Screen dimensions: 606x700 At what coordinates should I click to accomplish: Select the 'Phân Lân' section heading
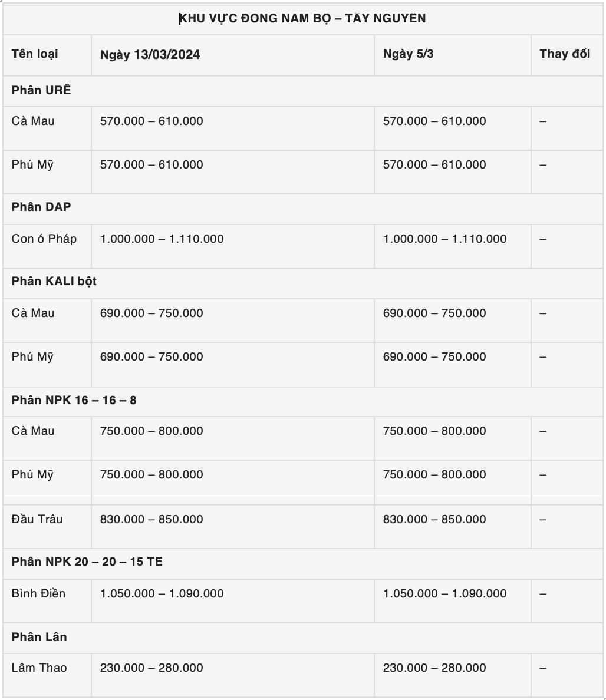coord(39,637)
